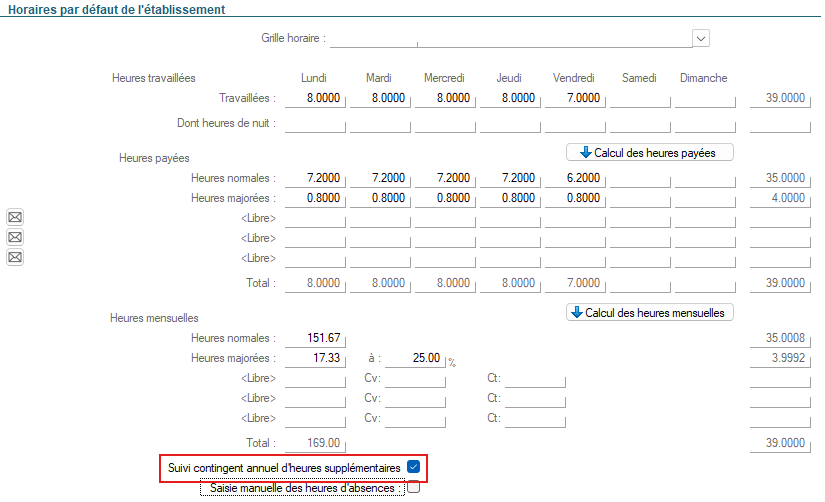The height and width of the screenshot is (502, 825).
Task: Click Dimanche Travaillées empty field
Action: pyautogui.click(x=704, y=99)
